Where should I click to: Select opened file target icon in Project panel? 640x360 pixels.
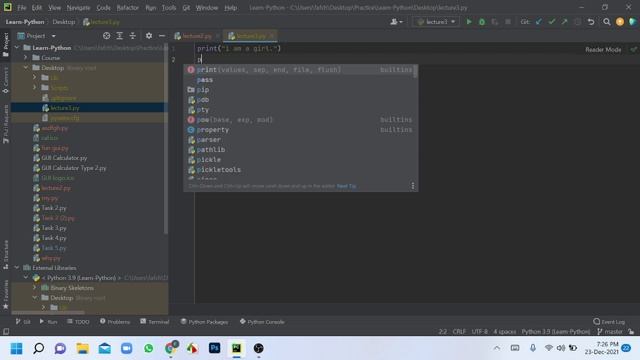(107, 36)
